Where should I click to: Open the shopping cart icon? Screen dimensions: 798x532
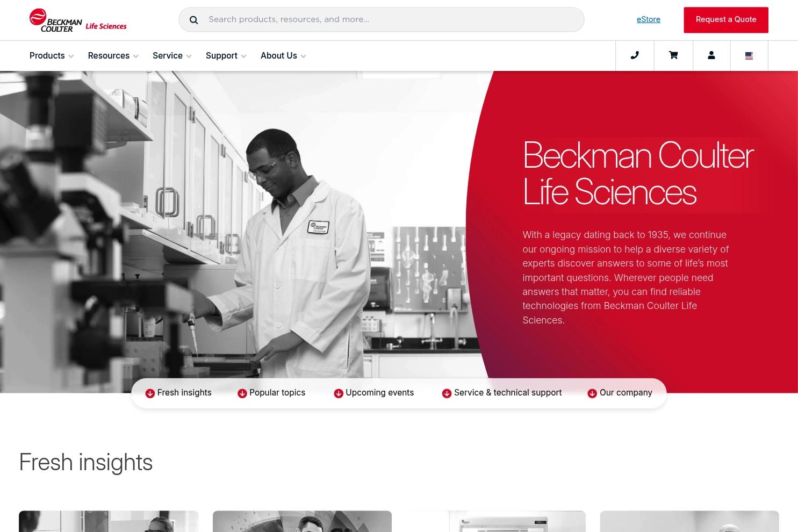point(673,55)
